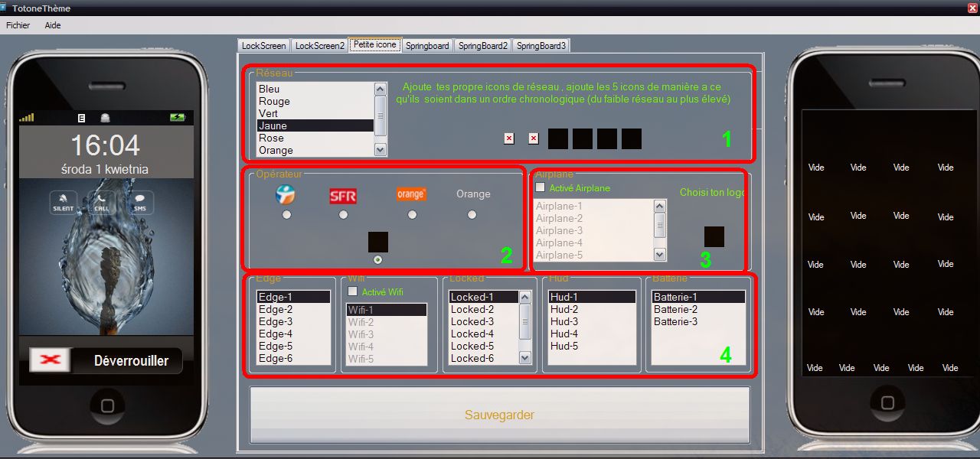Screen dimensions: 980x459
Task: Select Locked-5 in the Locked list
Action: (484, 346)
